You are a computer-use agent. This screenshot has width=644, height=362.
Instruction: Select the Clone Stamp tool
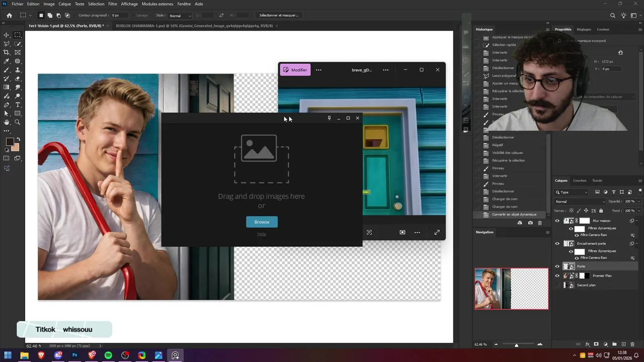(18, 70)
